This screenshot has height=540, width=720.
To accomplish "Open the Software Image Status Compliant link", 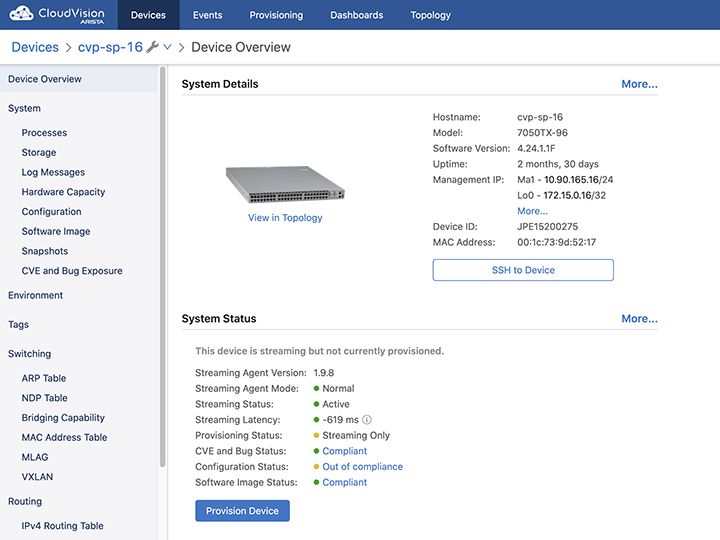I will (344, 482).
